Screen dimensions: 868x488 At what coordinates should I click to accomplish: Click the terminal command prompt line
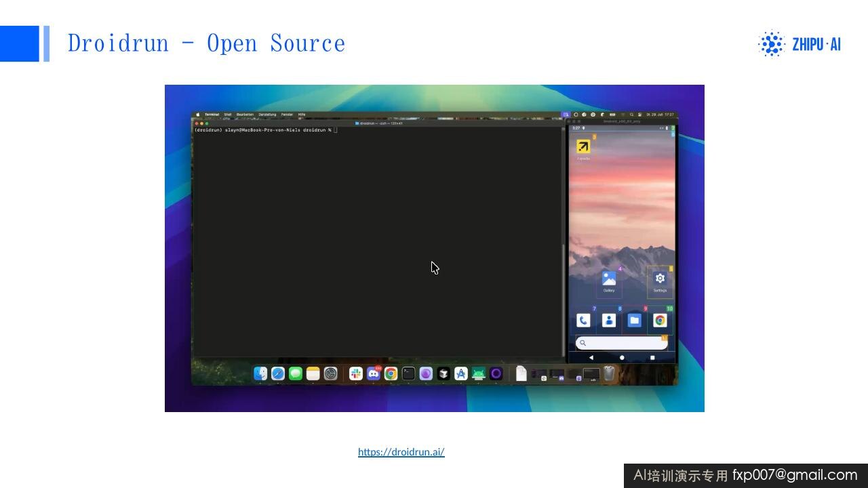[264, 129]
